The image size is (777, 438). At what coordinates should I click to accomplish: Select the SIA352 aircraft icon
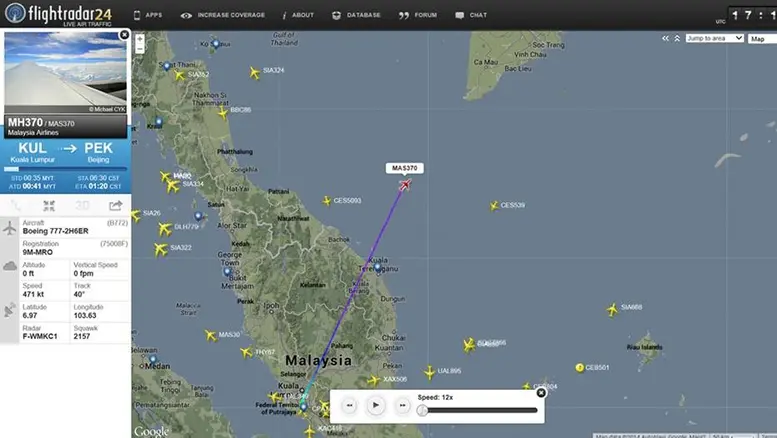point(179,76)
